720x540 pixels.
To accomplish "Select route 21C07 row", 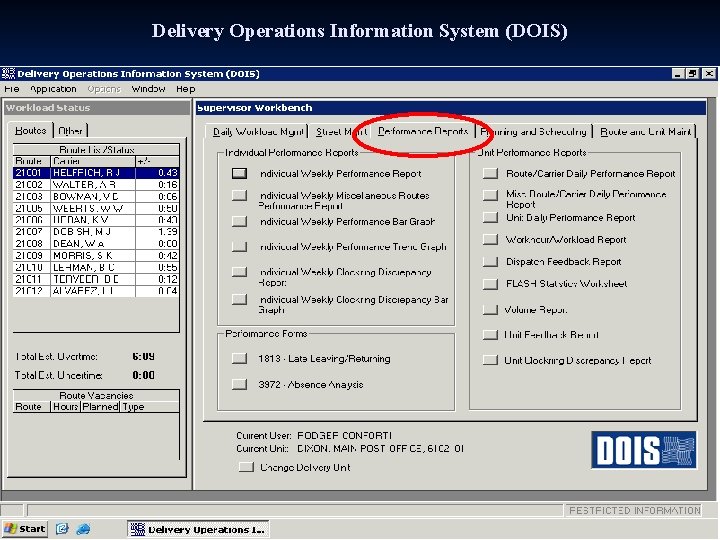I will tap(96, 232).
